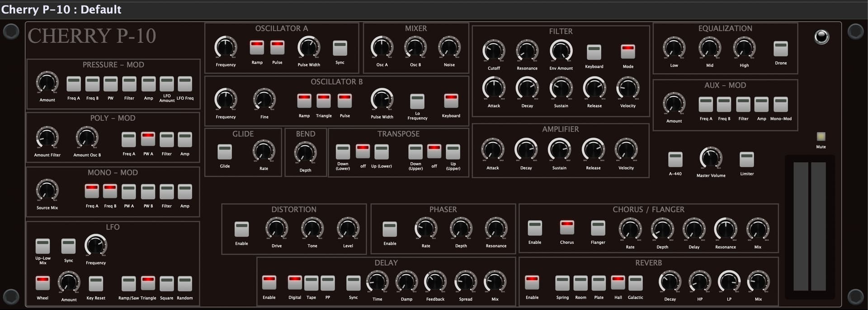868x310 pixels.
Task: Click the Mono-Mod Source Mix knob
Action: click(x=47, y=191)
